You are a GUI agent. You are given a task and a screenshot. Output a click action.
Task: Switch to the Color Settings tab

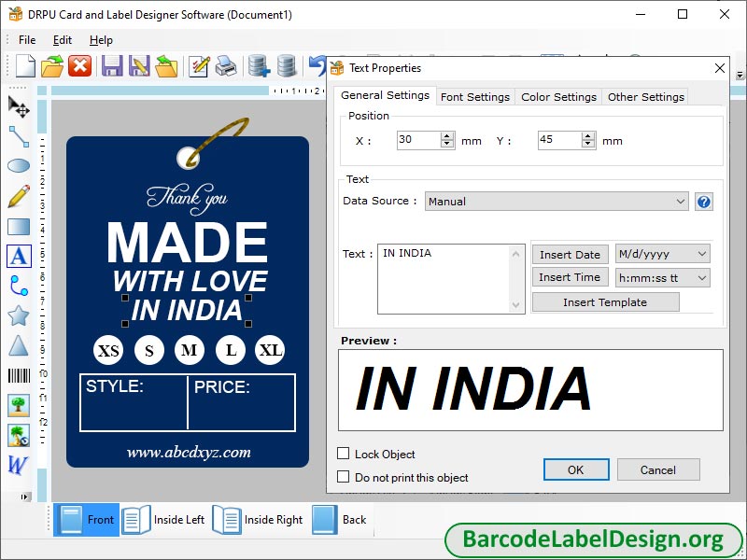click(x=558, y=97)
